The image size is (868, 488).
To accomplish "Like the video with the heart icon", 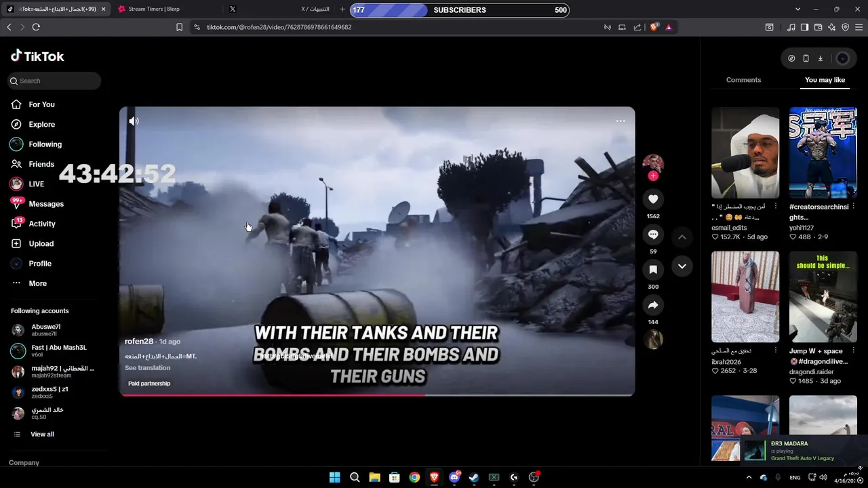I will [x=653, y=199].
